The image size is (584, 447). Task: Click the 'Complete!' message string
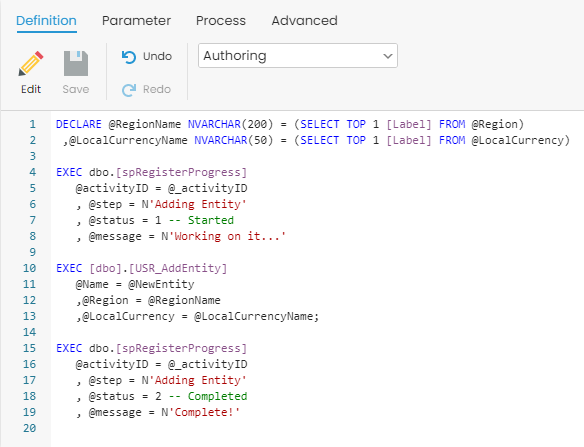(x=204, y=412)
